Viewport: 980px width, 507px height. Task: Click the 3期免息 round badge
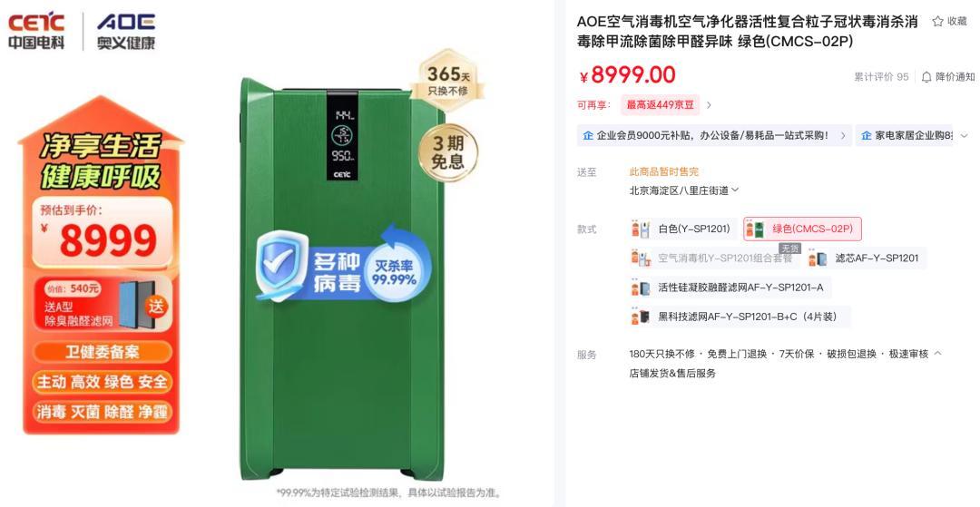(448, 151)
